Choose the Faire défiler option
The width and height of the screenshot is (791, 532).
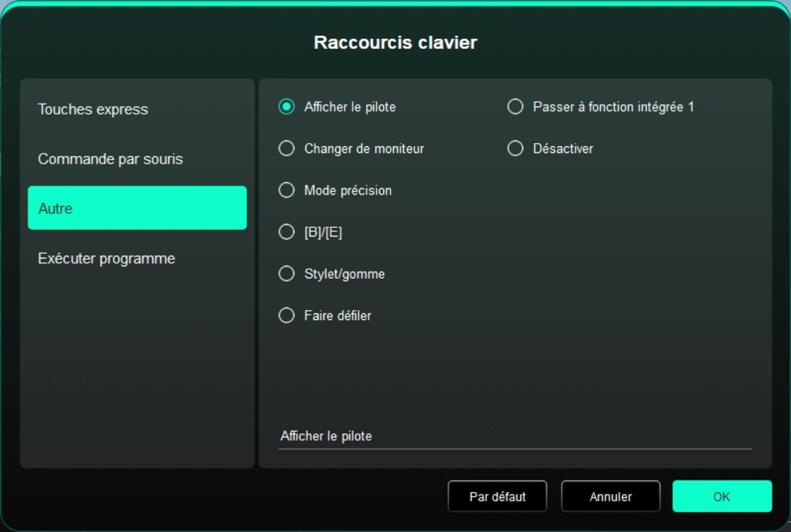286,315
